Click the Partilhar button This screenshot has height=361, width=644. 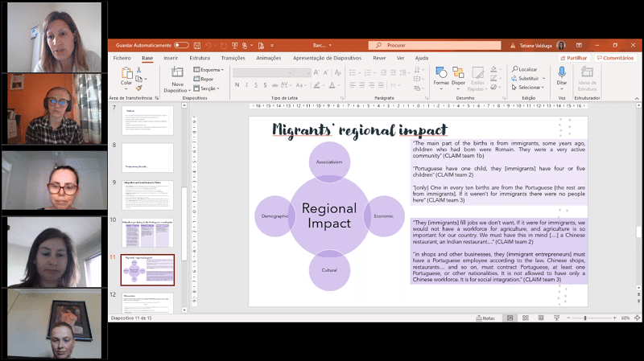575,58
